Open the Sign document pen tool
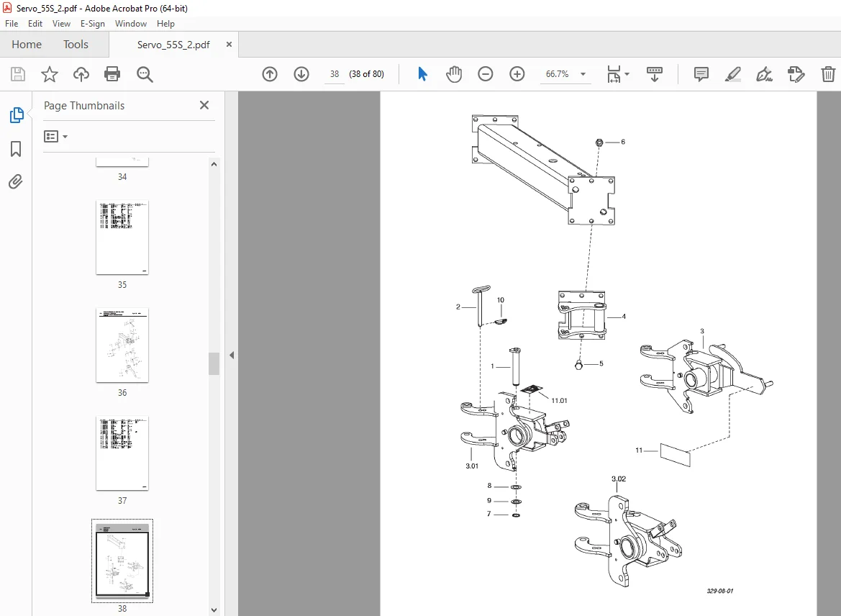 pyautogui.click(x=764, y=74)
